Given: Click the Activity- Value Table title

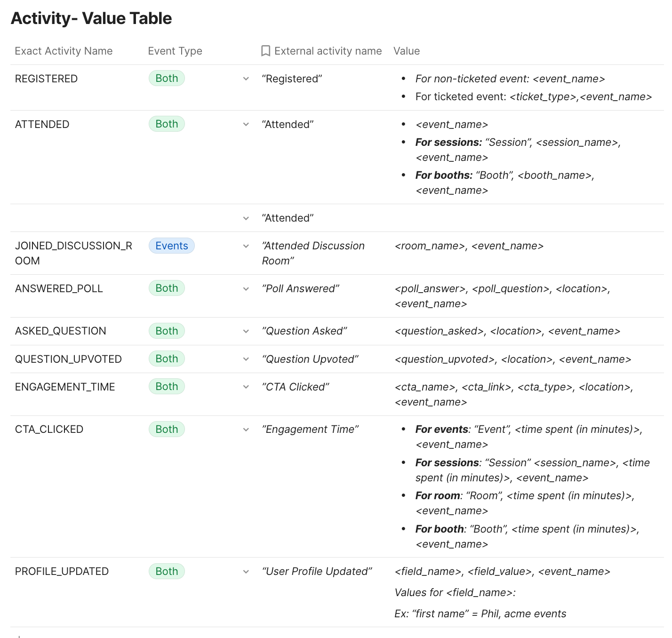Looking at the screenshot, I should 91,18.
